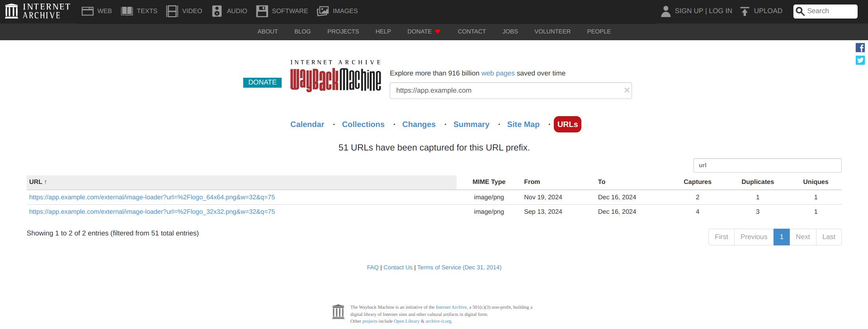Click the SIGN UP link
868x329 pixels.
689,11
